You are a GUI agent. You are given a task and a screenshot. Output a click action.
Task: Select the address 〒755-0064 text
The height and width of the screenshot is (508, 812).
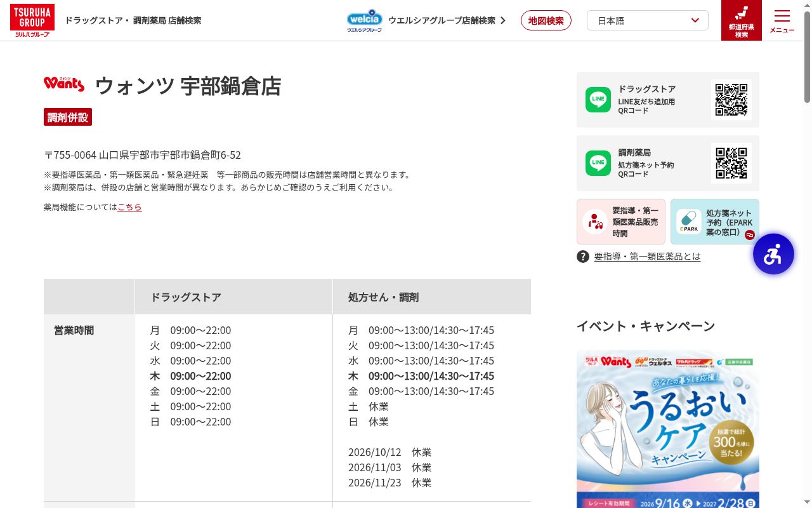[x=142, y=155]
